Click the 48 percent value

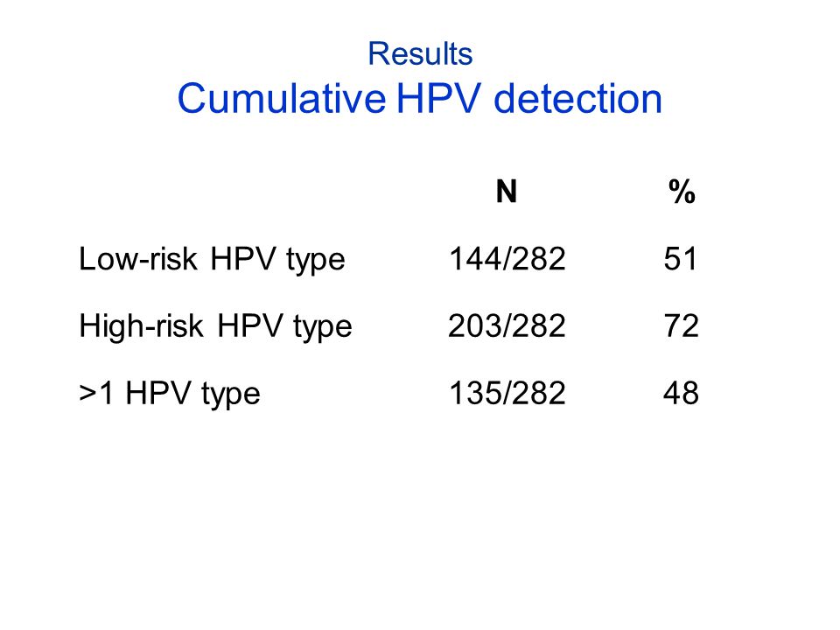click(x=681, y=393)
